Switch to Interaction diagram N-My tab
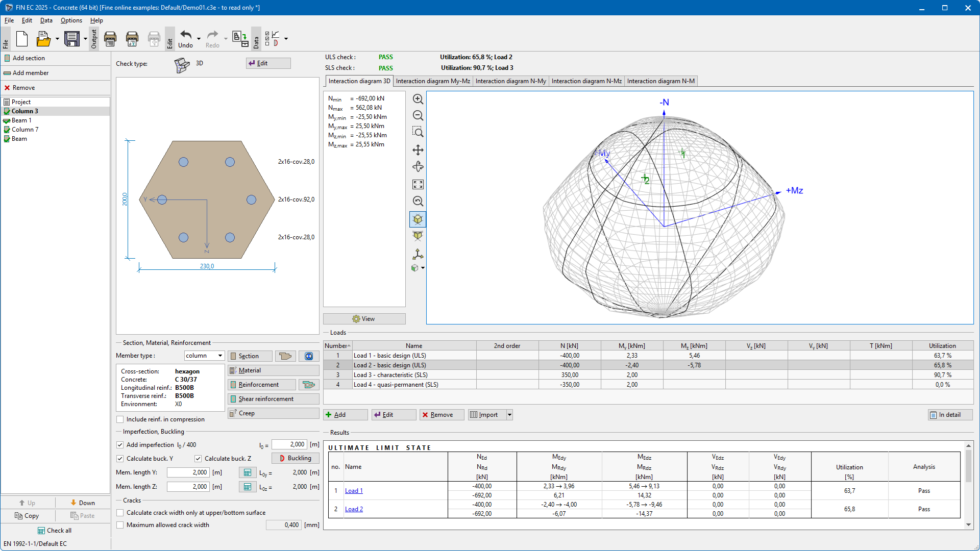Screen dimensions: 980x551 click(510, 81)
